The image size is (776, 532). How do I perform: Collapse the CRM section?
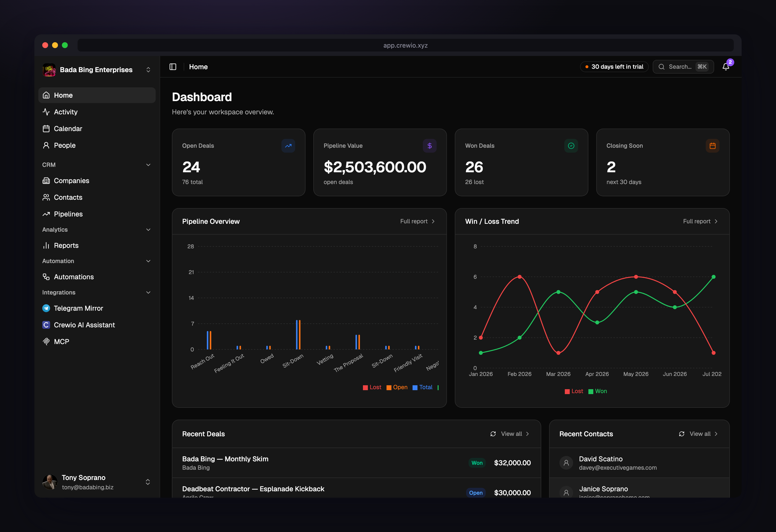(148, 165)
